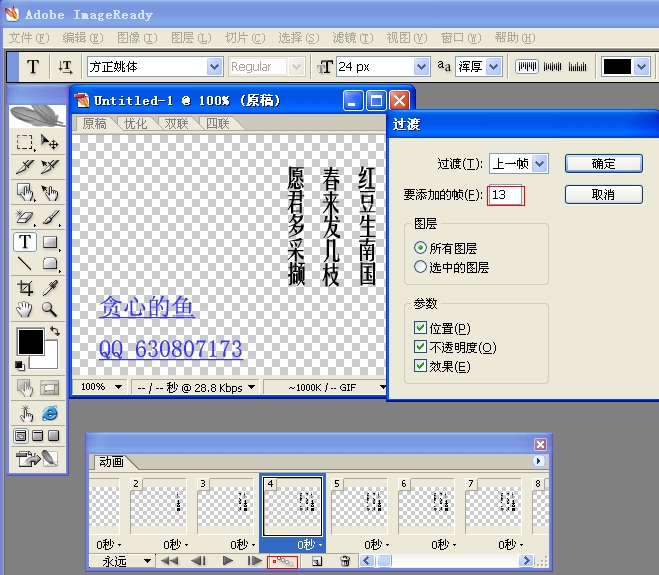
Task: Enable the 所有图层 radio option
Action: (x=420, y=248)
